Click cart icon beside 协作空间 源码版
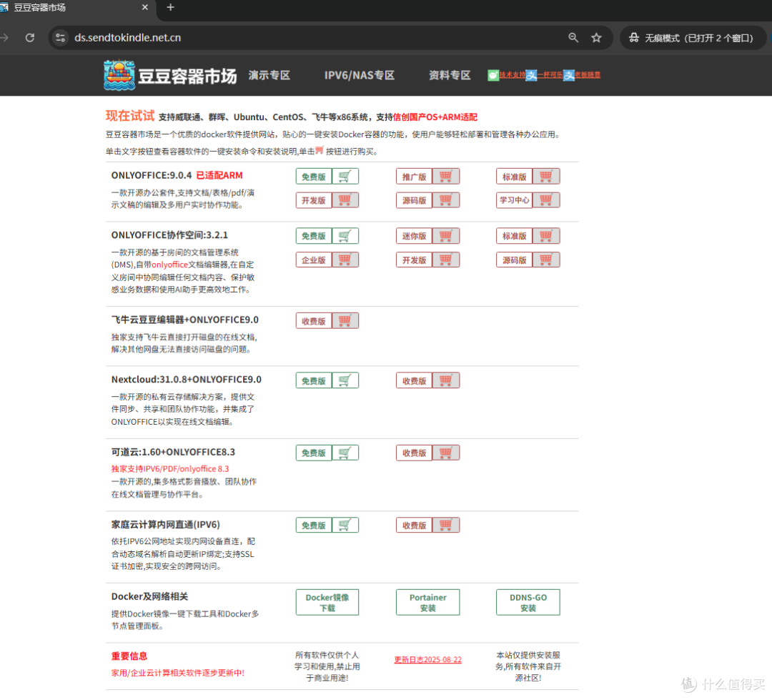 click(x=546, y=260)
